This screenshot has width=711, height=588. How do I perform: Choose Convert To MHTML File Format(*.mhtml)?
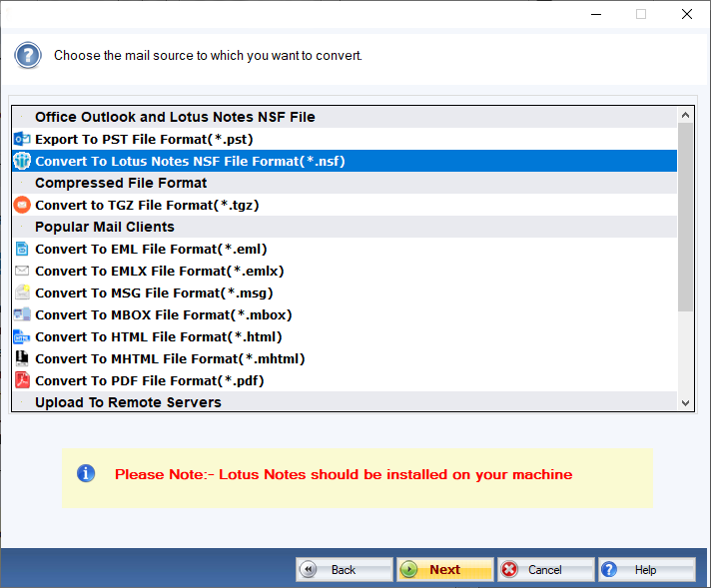345,358
